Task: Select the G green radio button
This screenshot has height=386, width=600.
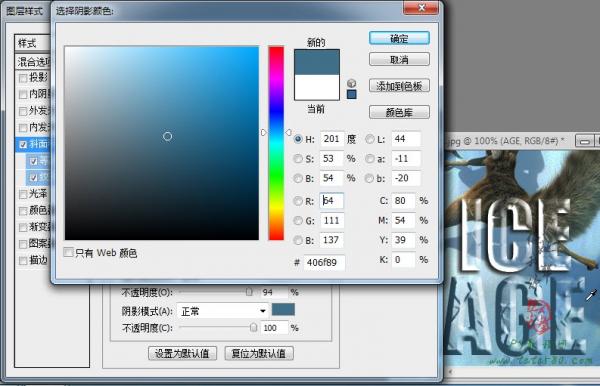Action: pos(298,220)
